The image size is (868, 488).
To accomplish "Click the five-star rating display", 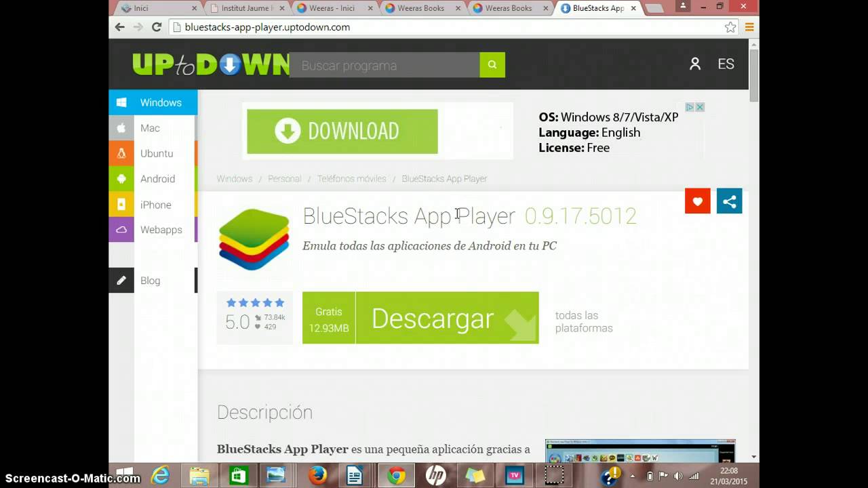I will [x=255, y=302].
